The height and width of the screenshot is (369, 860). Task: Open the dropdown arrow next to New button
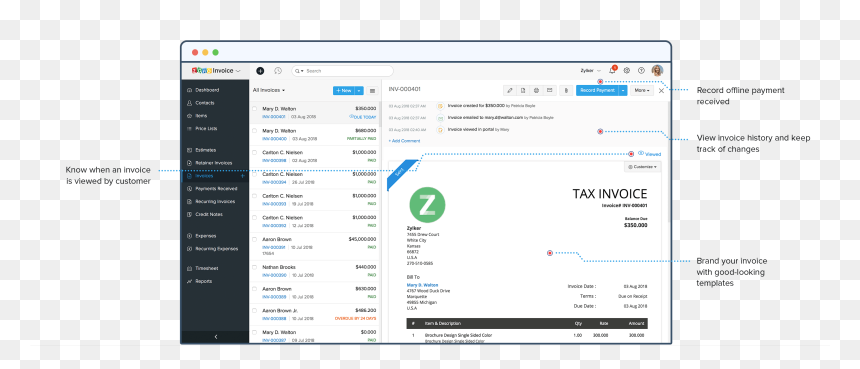click(359, 90)
